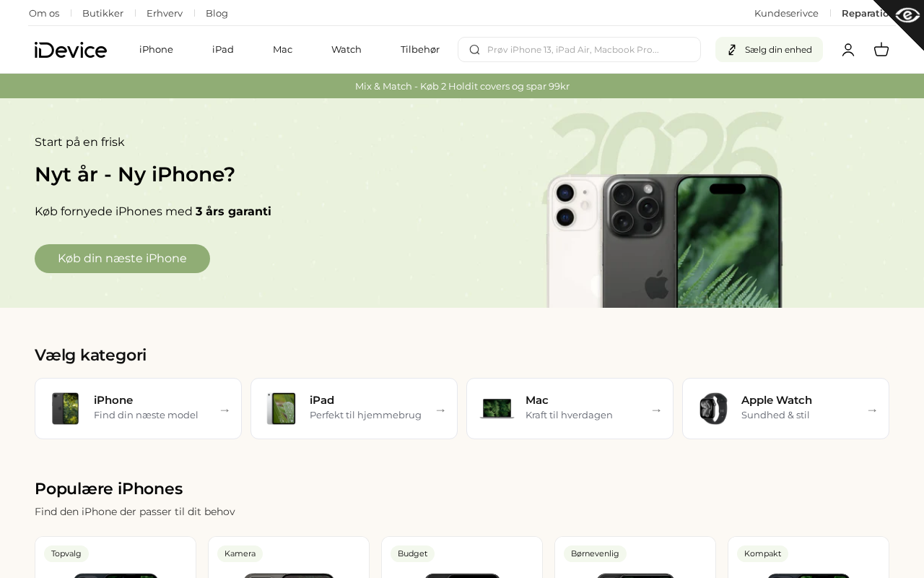Viewport: 924px width, 578px height.
Task: Click the eye badge in the corner
Action: 906,15
